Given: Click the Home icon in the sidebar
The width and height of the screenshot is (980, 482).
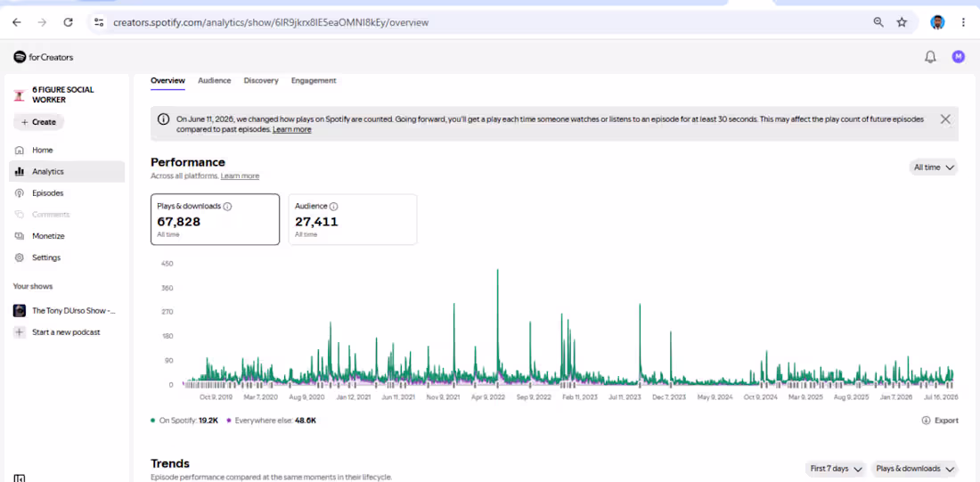Looking at the screenshot, I should (20, 150).
